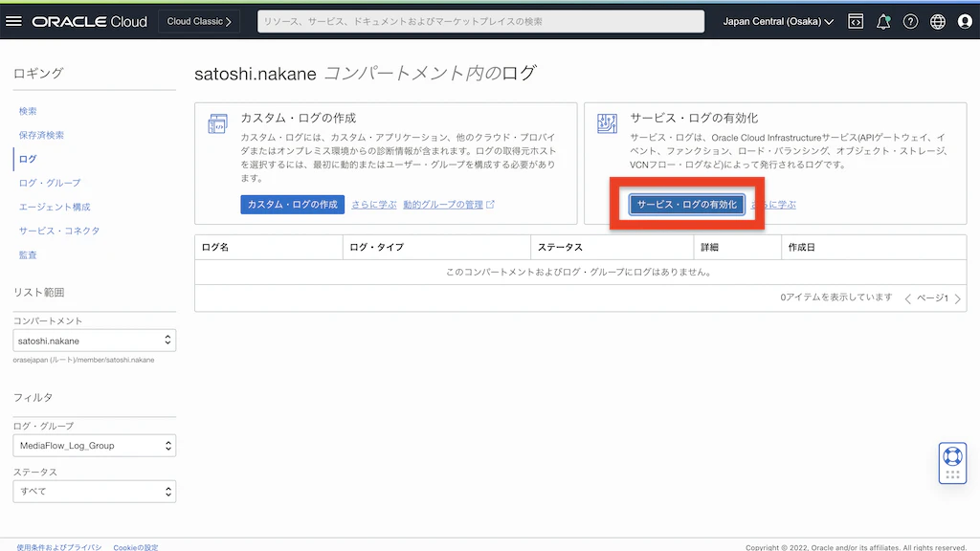
Task: Open サービス・コネクタ in the sidebar
Action: tap(59, 231)
